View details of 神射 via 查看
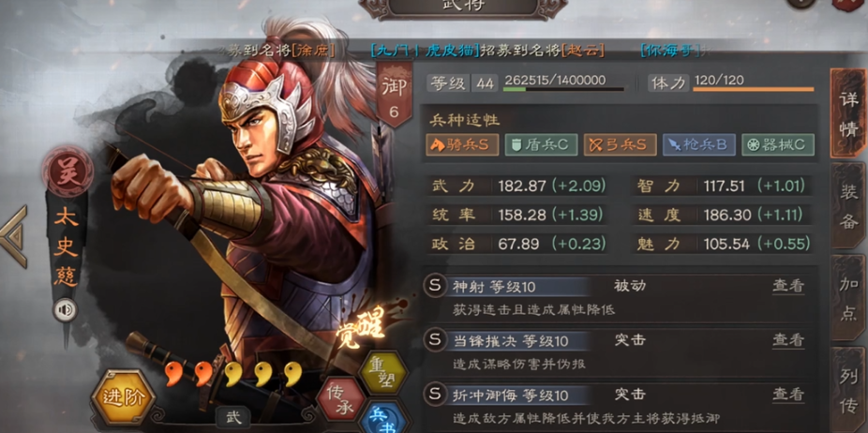868x433 pixels. [788, 286]
